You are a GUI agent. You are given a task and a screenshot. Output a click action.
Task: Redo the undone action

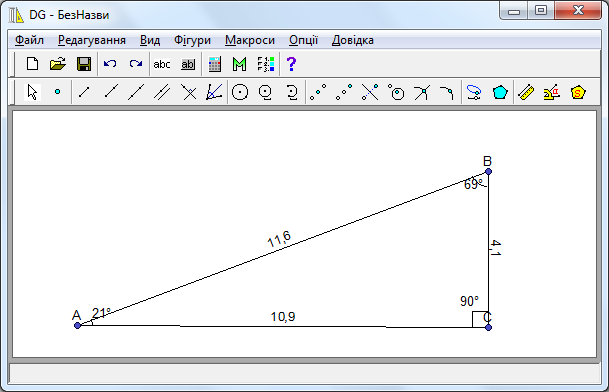(136, 64)
